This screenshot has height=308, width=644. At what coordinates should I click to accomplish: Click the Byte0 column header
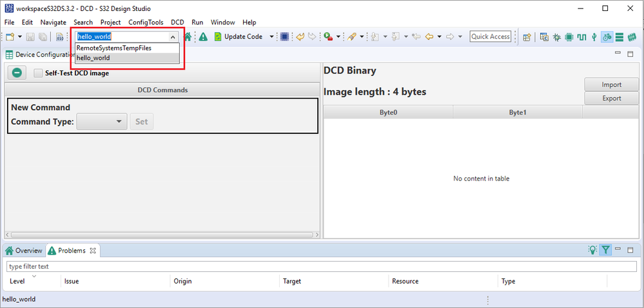389,112
